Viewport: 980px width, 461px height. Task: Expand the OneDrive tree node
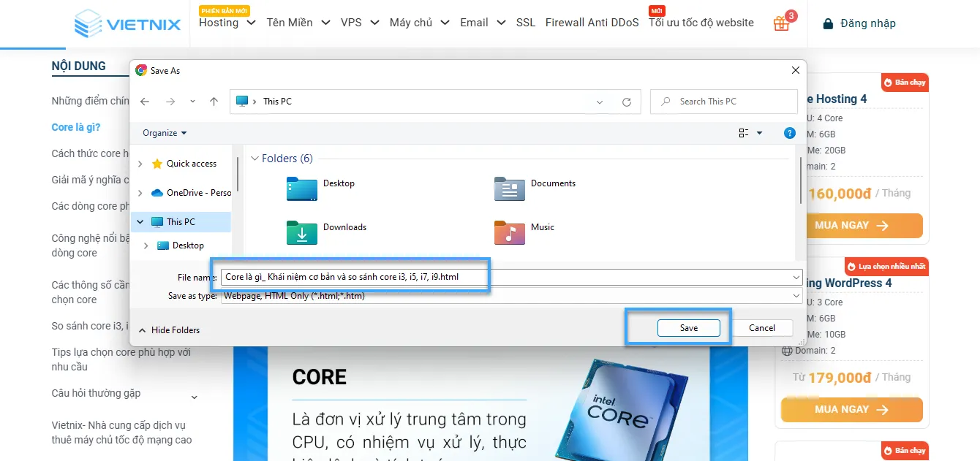coord(140,193)
